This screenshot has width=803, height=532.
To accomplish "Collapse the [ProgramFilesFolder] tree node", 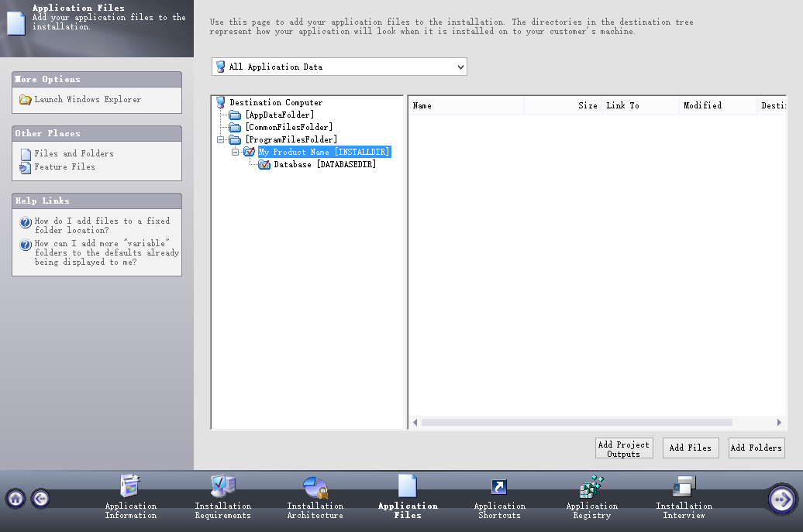I will [220, 139].
